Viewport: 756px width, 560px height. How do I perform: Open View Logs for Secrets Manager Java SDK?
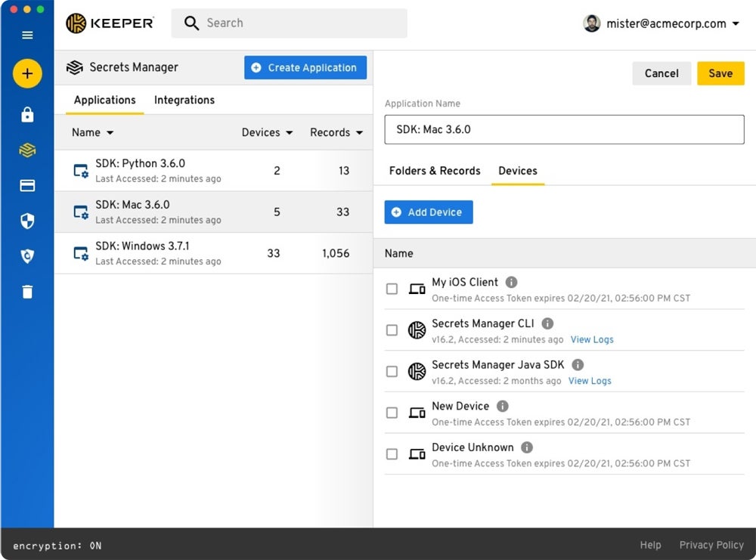590,381
